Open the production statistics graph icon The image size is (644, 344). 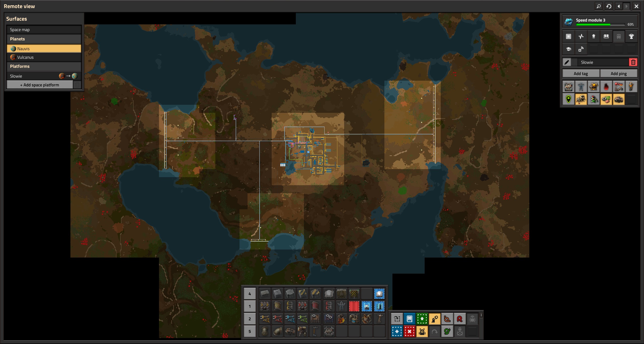(x=581, y=36)
